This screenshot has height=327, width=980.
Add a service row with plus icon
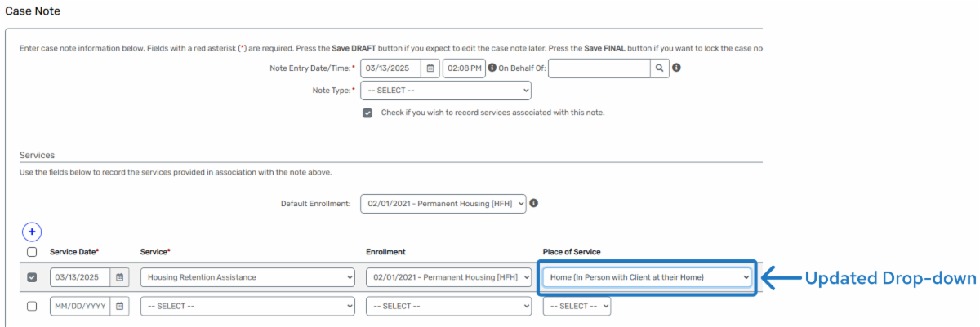32,232
